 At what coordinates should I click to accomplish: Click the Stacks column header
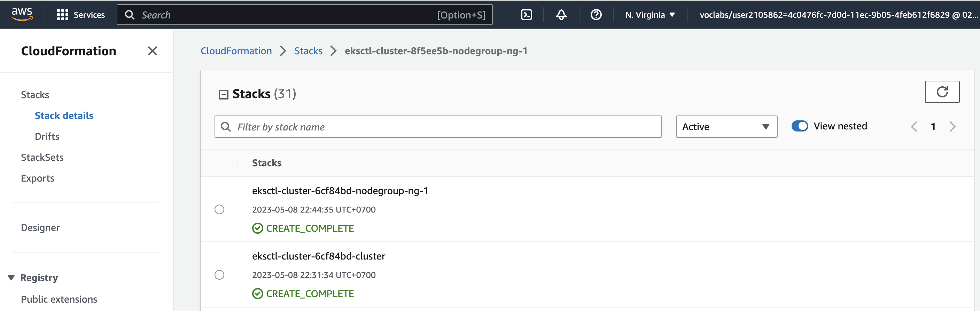pyautogui.click(x=267, y=163)
